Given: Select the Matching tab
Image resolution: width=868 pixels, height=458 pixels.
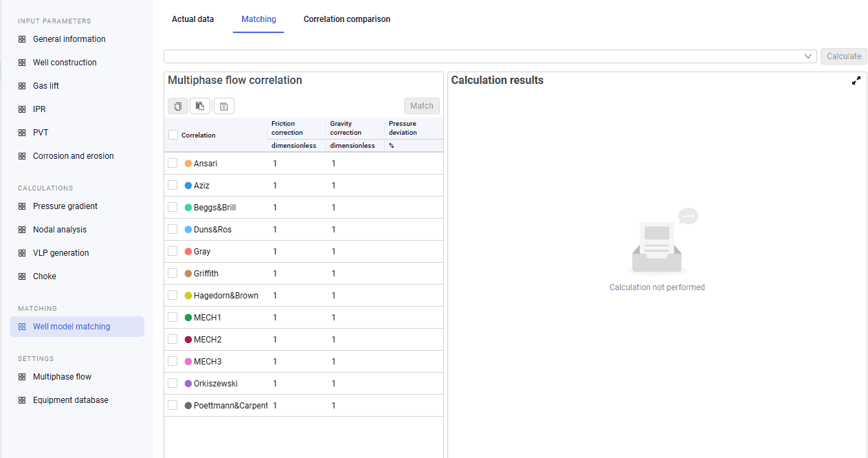Looking at the screenshot, I should [x=258, y=19].
